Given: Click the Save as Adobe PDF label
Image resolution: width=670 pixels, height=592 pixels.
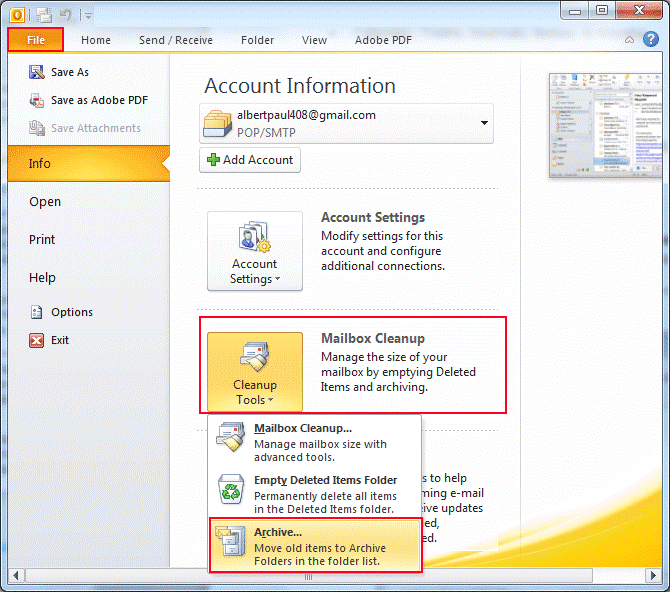Looking at the screenshot, I should coord(99,100).
